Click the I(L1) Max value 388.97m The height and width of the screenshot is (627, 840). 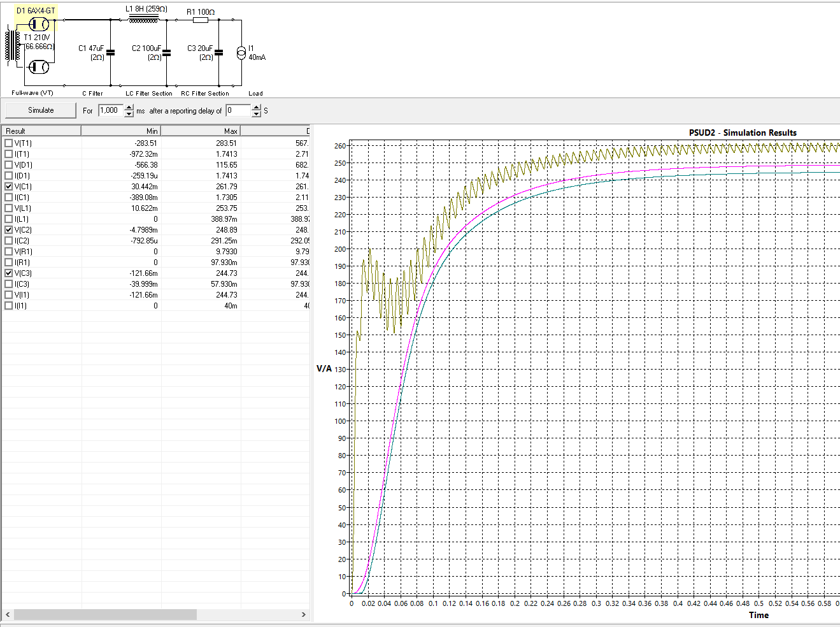pyautogui.click(x=224, y=219)
